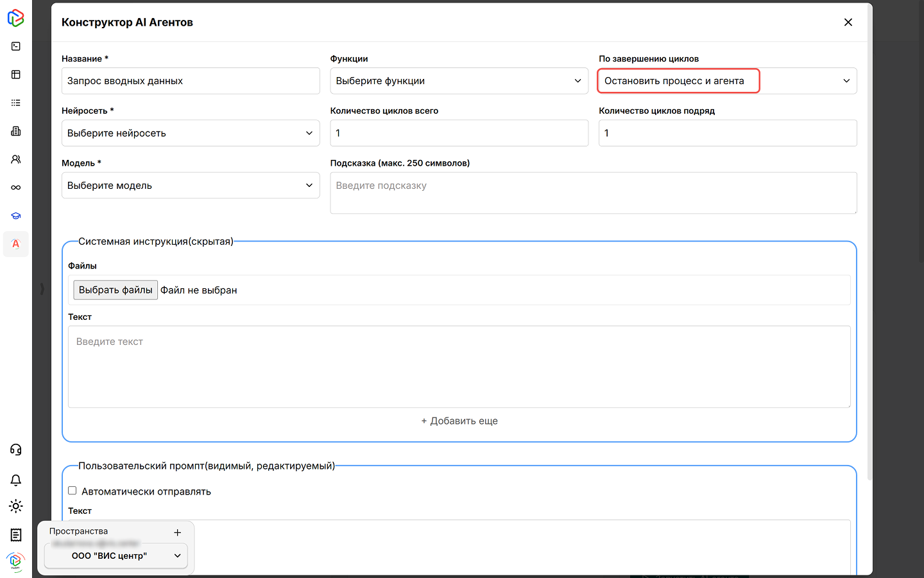
Task: Close the Конструктор AI Агентов dialog
Action: (848, 22)
